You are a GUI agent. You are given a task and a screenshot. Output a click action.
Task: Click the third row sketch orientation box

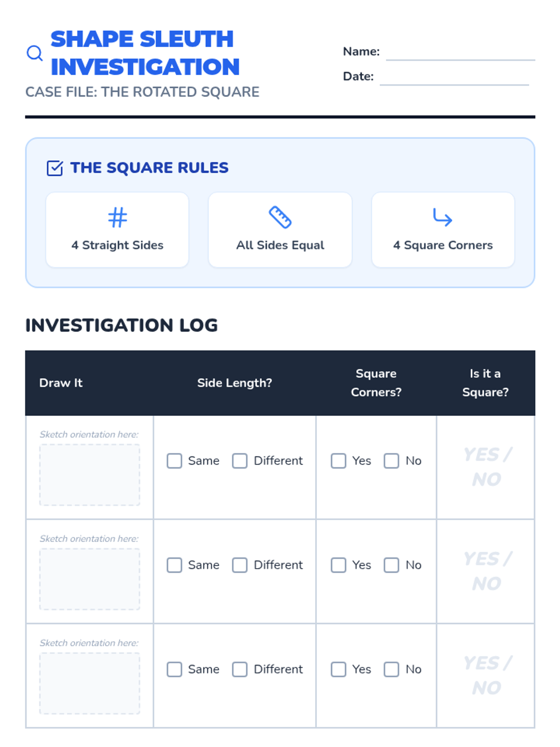[90, 683]
